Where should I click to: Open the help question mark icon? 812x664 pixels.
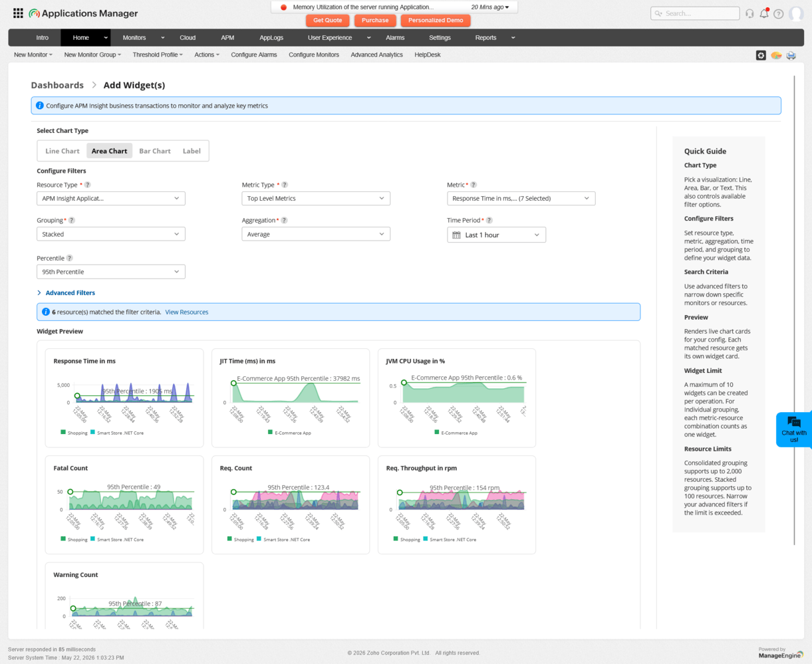[778, 13]
